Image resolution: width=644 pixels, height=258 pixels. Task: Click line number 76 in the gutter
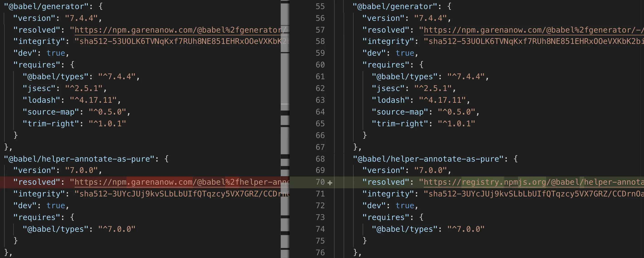(x=320, y=253)
